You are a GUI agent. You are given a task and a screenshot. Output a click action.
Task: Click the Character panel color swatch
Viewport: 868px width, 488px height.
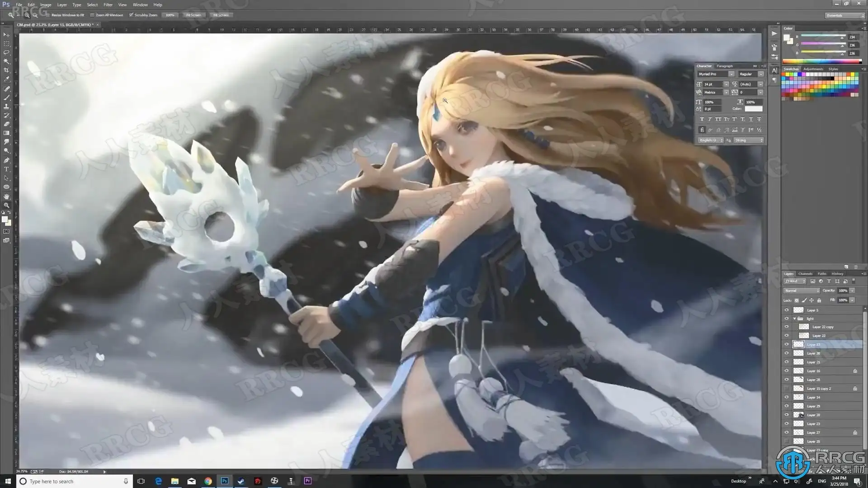[753, 109]
